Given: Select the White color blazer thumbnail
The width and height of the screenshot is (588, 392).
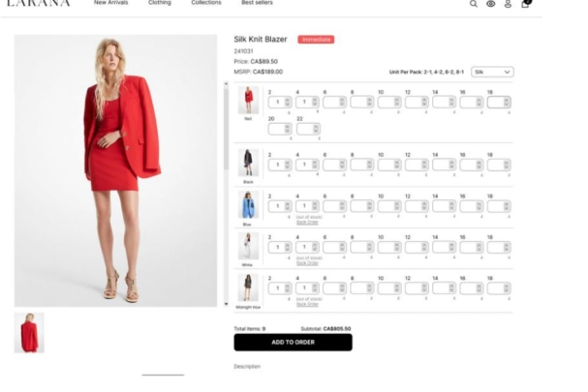Looking at the screenshot, I should [248, 246].
